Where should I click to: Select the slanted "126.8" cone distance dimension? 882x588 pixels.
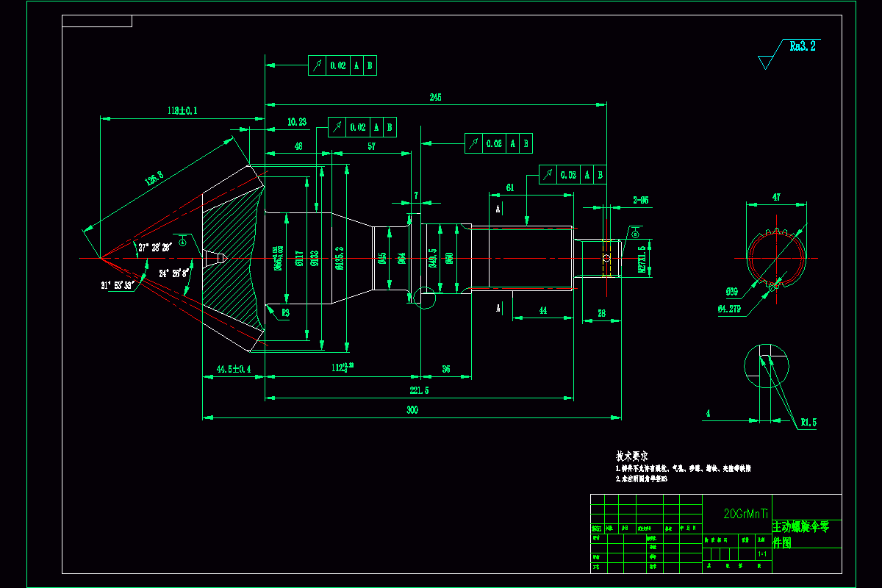click(x=154, y=179)
